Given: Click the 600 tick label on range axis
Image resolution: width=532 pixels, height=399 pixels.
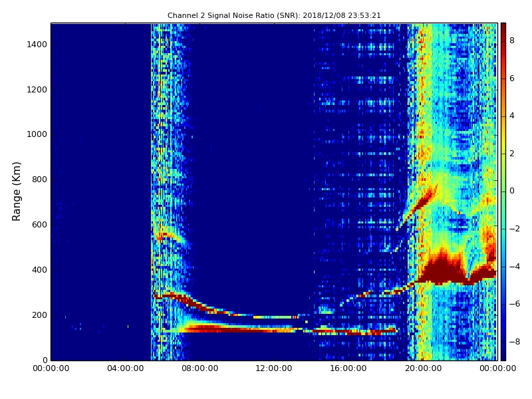Looking at the screenshot, I should pyautogui.click(x=39, y=225).
